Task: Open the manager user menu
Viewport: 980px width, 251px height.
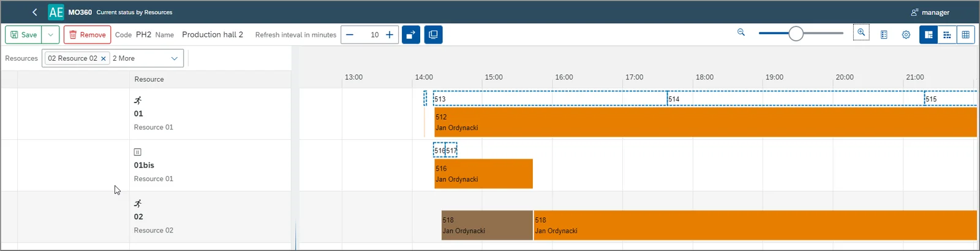Action: click(930, 12)
